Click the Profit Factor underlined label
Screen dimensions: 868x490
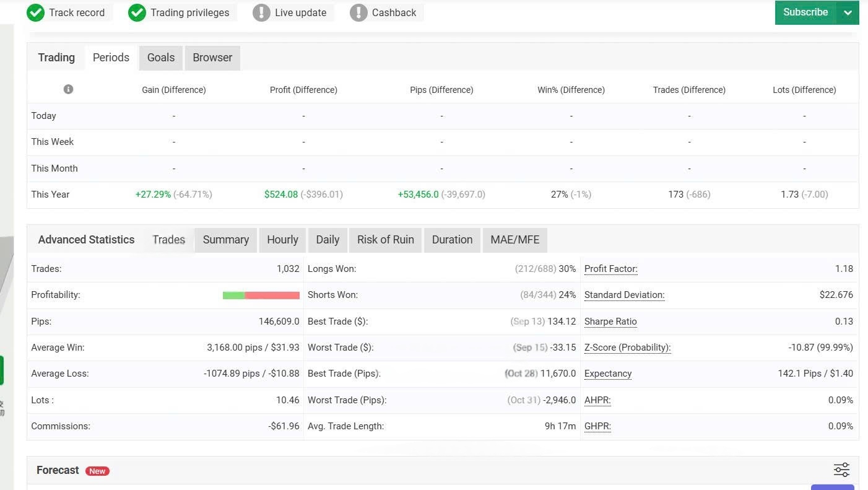[610, 269]
